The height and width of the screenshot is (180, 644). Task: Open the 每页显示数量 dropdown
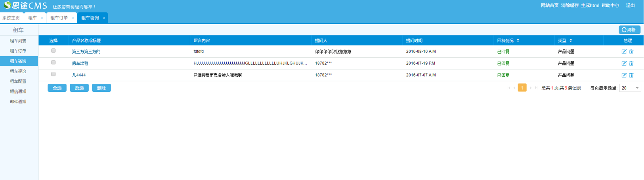[630, 88]
